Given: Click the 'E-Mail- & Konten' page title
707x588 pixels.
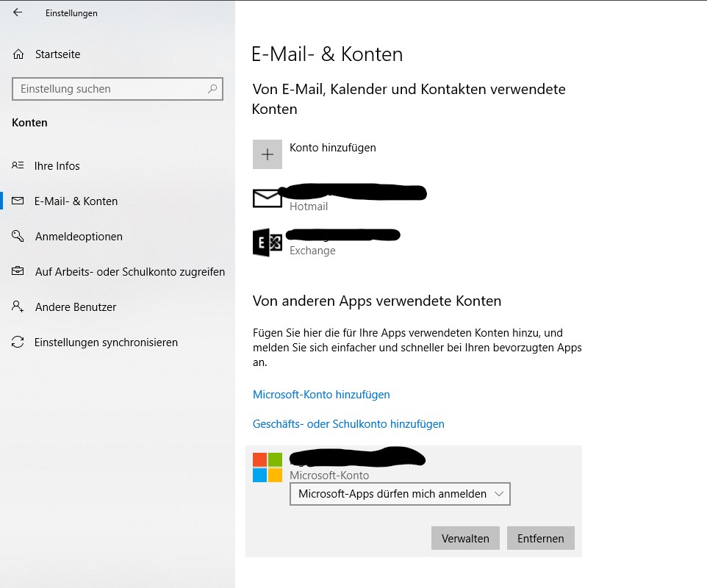Looking at the screenshot, I should pyautogui.click(x=327, y=54).
